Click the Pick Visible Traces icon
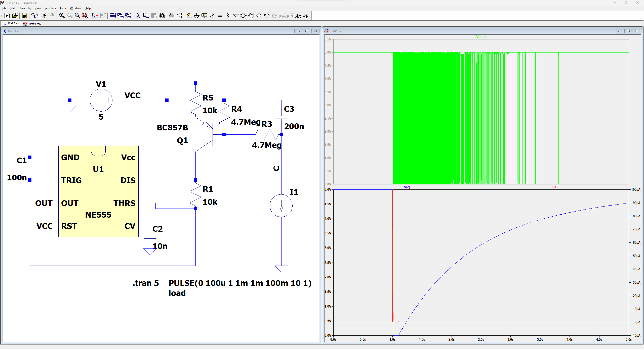The height and width of the screenshot is (350, 644). 95,16
